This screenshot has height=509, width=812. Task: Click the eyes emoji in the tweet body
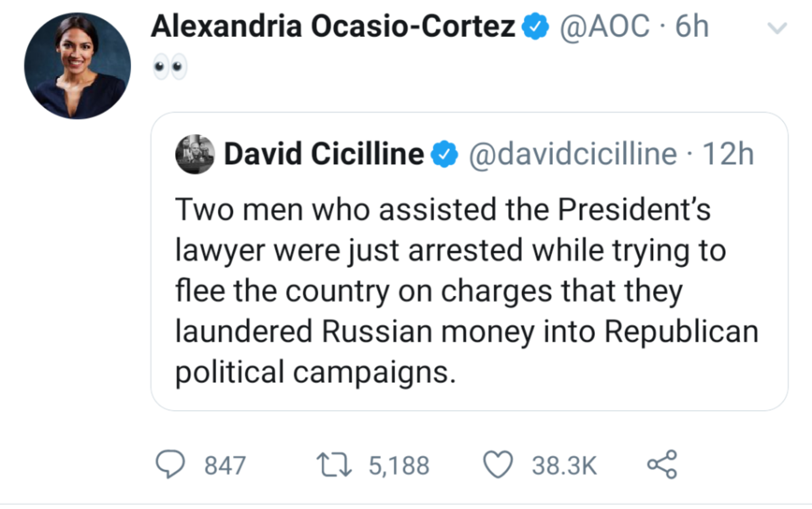coord(170,66)
